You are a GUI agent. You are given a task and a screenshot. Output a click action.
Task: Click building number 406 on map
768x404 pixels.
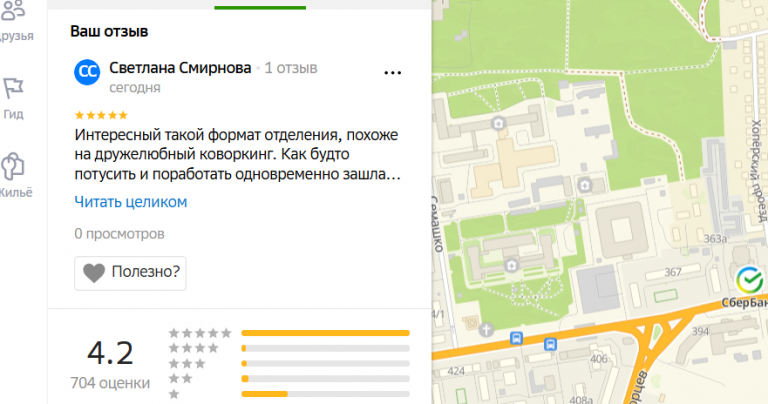point(599,359)
